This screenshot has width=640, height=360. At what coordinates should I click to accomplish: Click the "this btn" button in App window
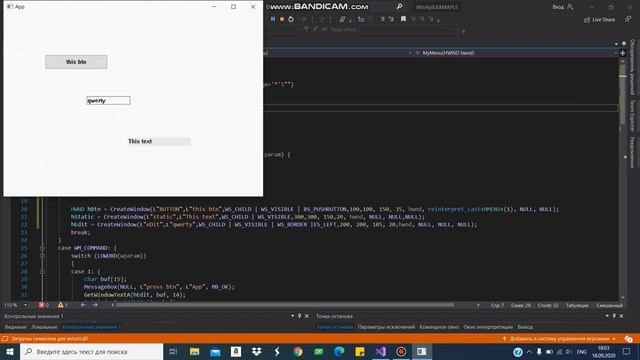pos(76,62)
